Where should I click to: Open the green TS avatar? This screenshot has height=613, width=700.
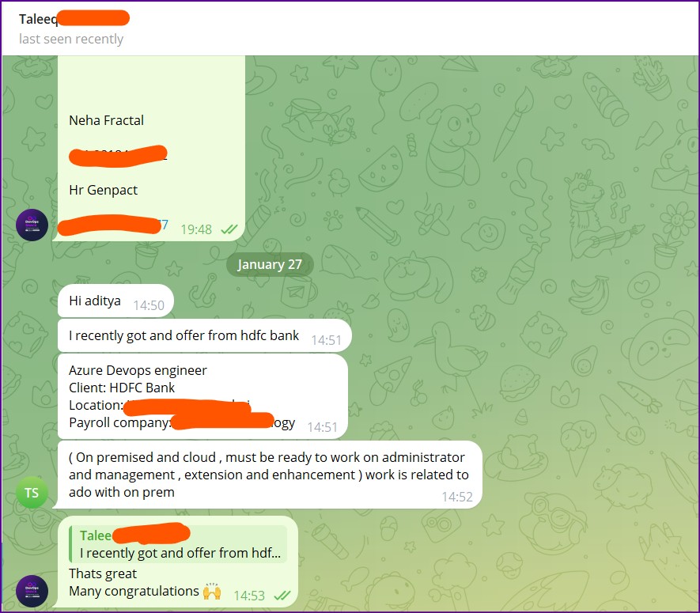(x=32, y=493)
